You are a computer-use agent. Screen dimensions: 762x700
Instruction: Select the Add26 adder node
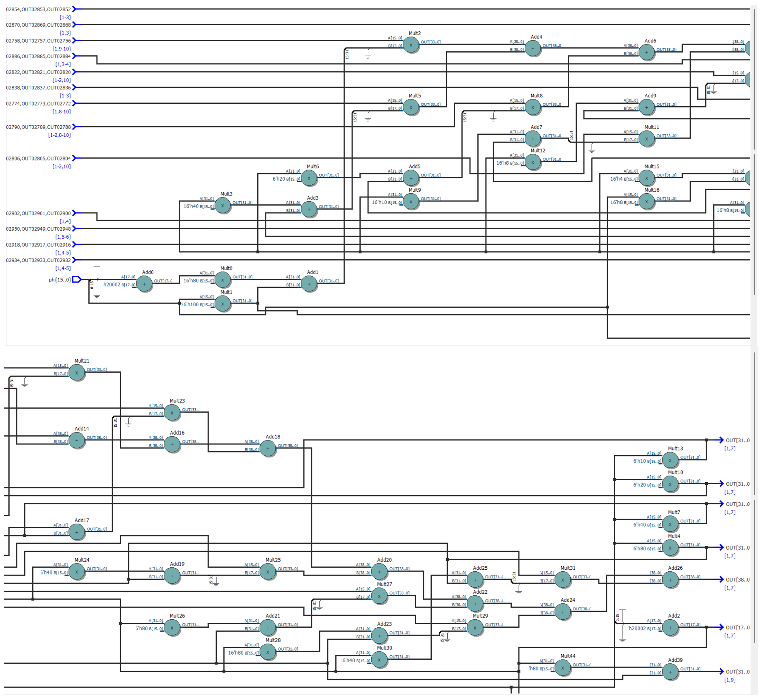pos(670,580)
